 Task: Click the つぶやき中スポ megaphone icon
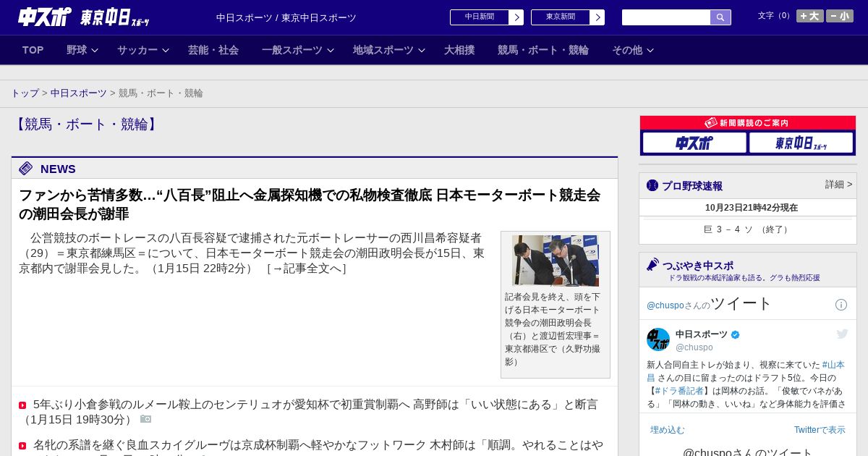pos(653,265)
